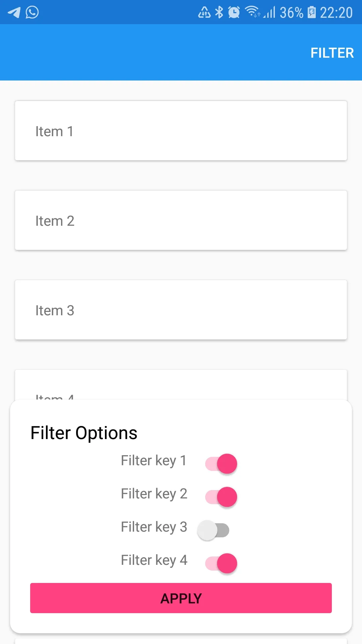
Task: Tap the Wi-Fi status icon
Action: [252, 12]
